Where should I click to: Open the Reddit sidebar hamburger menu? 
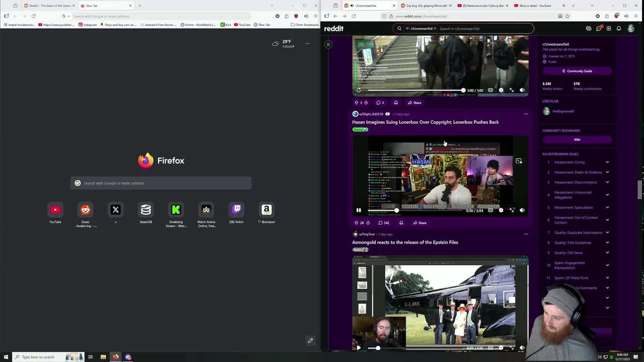pos(328,45)
